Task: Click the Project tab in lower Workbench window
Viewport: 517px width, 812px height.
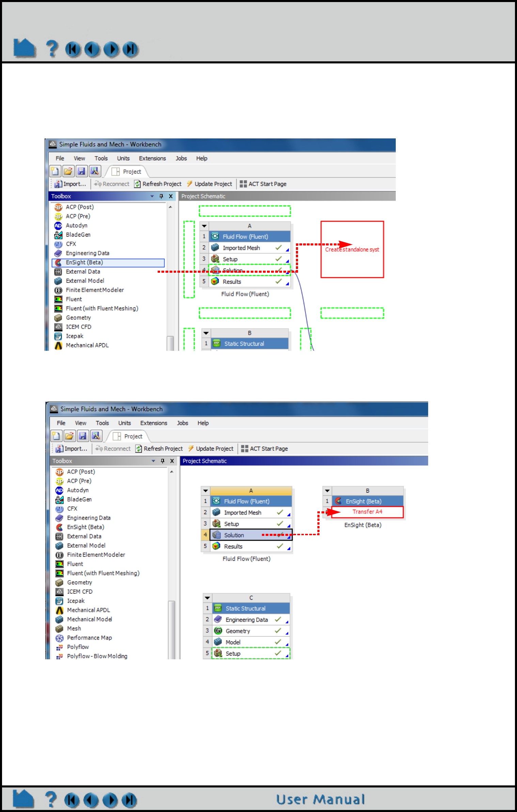Action: coord(128,436)
